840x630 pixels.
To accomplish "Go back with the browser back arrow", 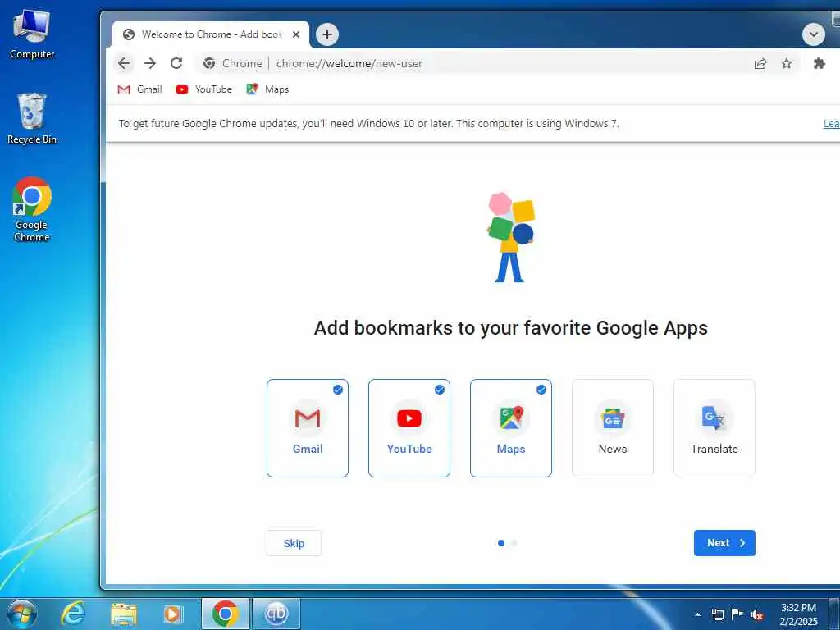I will 124,63.
